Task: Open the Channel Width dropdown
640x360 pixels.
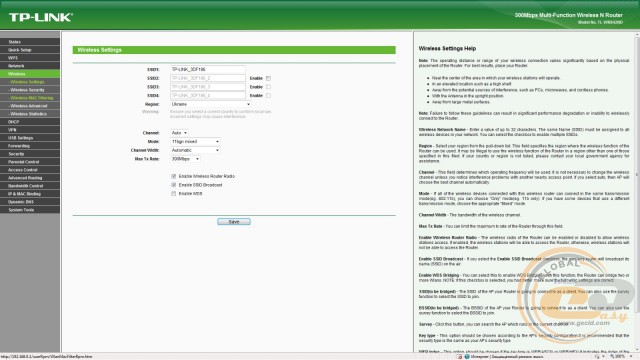Action: coord(195,150)
